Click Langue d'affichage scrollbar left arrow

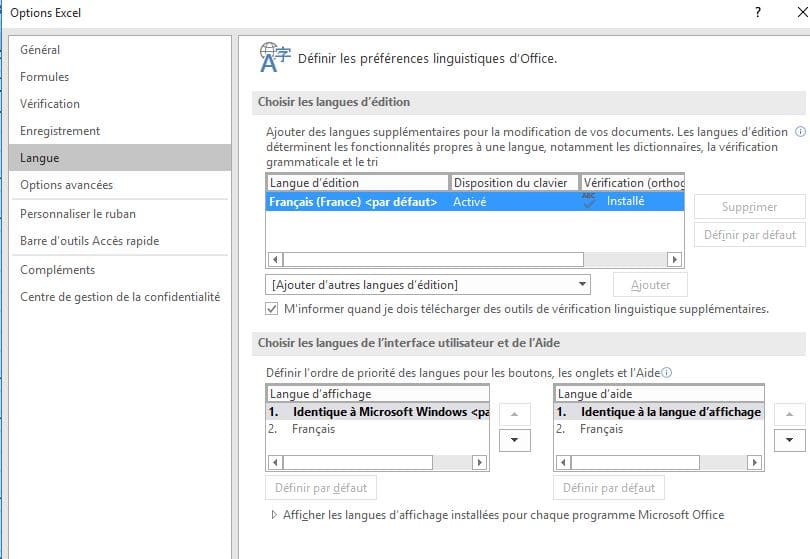(x=275, y=462)
